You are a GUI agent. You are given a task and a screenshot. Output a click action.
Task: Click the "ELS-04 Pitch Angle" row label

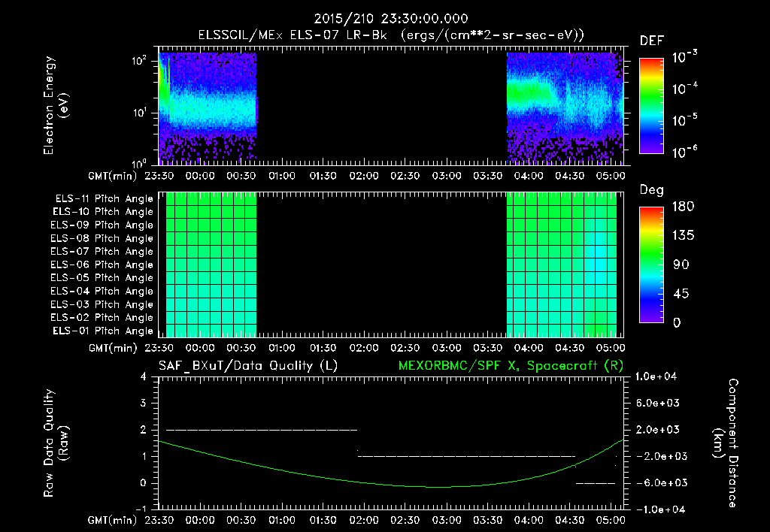tap(102, 292)
